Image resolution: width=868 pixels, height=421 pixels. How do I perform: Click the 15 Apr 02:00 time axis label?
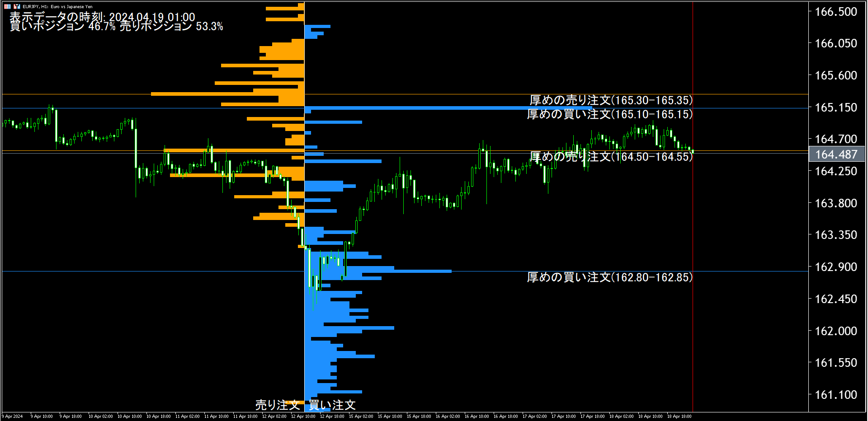pos(361,416)
